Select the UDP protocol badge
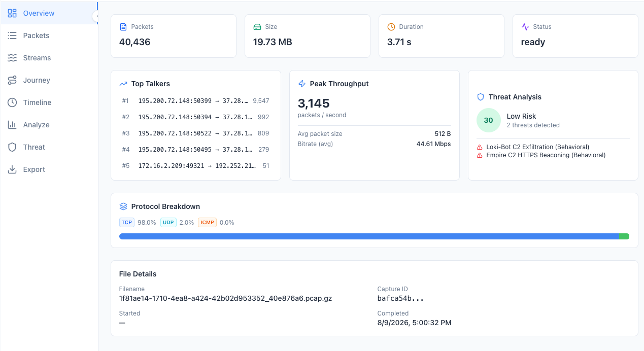The image size is (644, 351). click(168, 222)
